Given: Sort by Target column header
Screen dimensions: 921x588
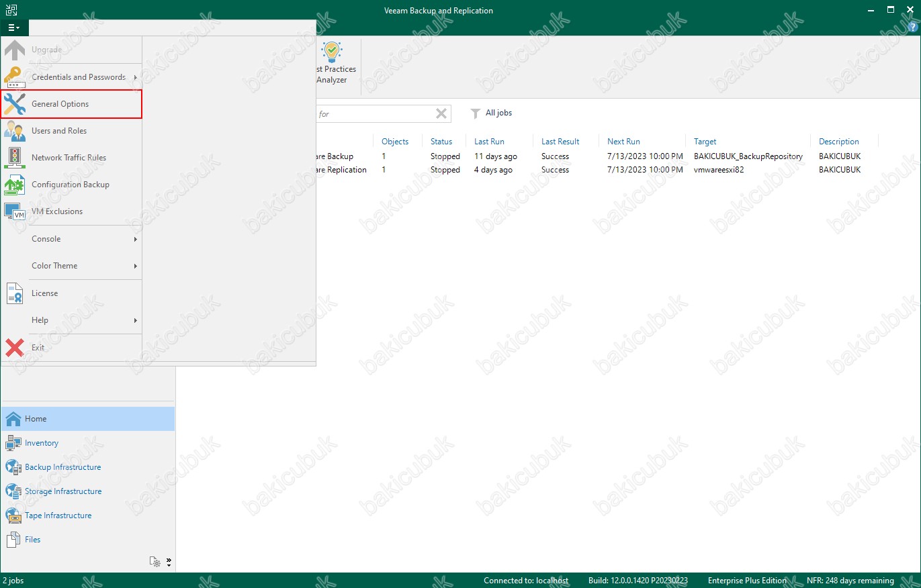Looking at the screenshot, I should tap(705, 142).
